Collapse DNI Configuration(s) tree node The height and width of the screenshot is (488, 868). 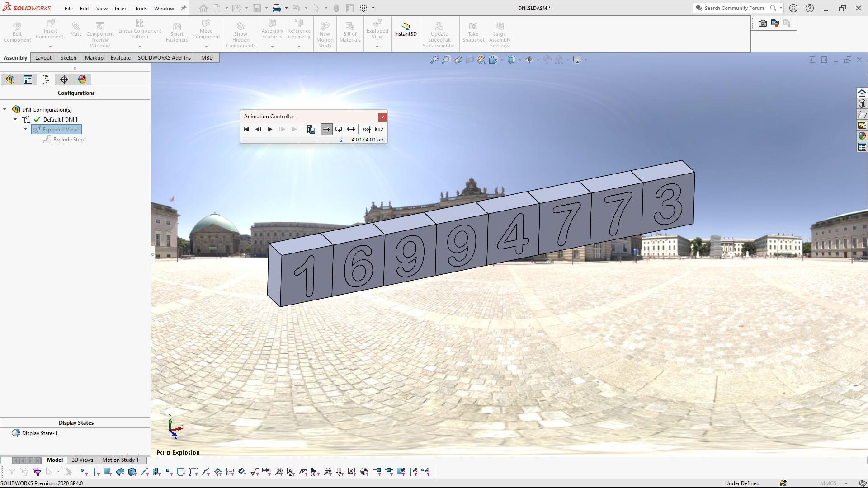tap(5, 109)
